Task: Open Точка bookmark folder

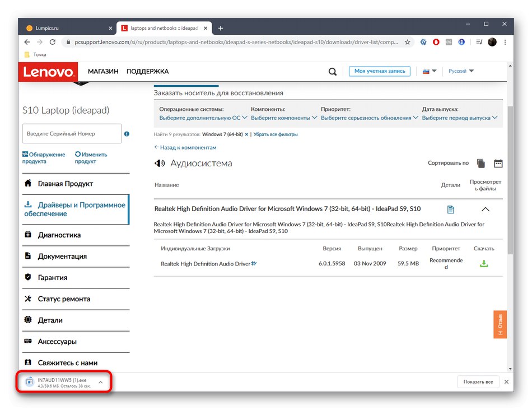Action: click(x=36, y=55)
